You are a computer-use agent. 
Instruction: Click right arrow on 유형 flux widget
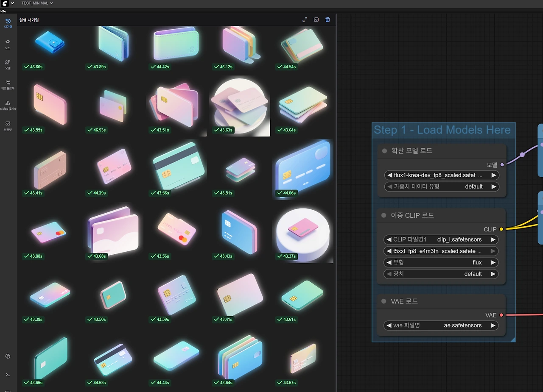pos(493,262)
